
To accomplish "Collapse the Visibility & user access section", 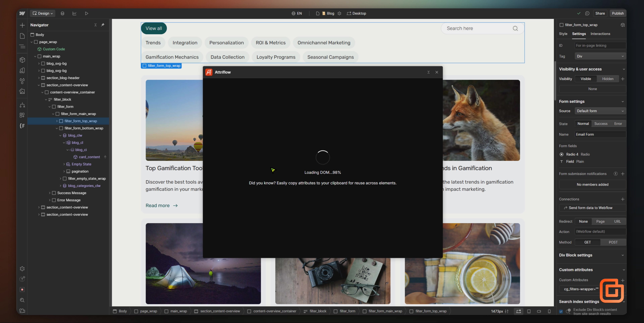I will point(624,69).
